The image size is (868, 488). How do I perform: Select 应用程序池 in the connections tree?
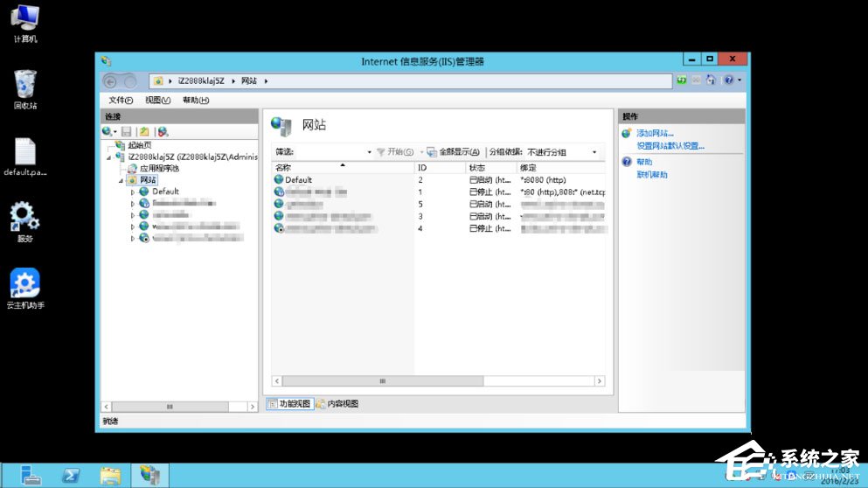click(x=158, y=168)
